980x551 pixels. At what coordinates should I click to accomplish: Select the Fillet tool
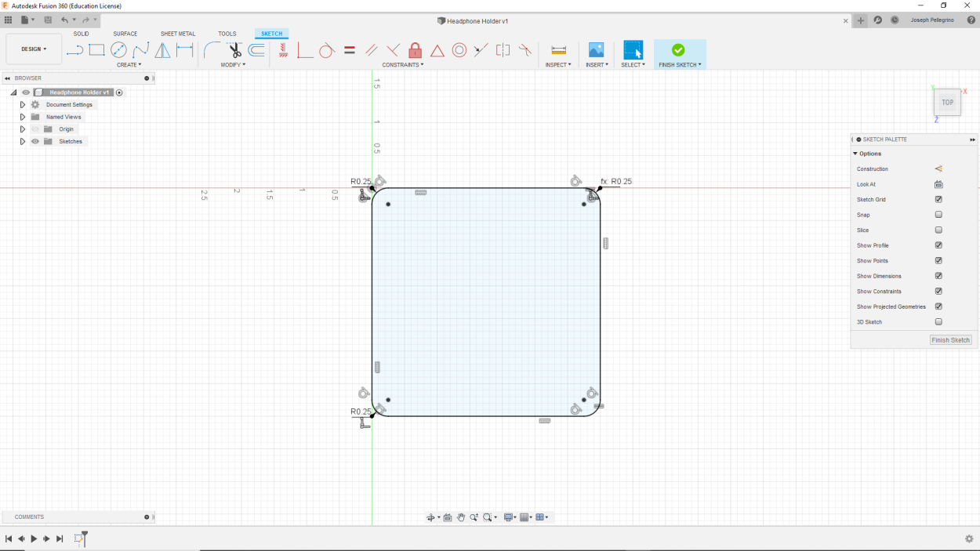coord(209,49)
